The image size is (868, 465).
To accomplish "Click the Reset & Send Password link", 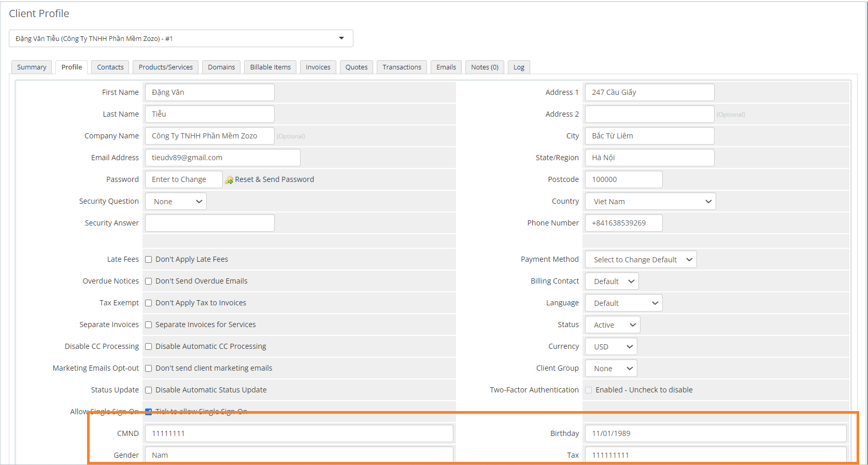I will coord(274,179).
